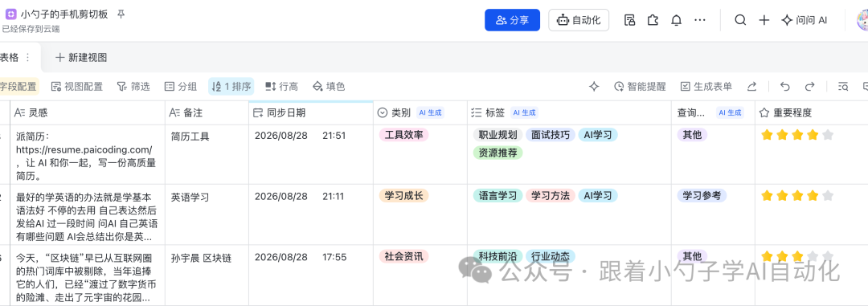Select the 查询 column header
This screenshot has height=306, width=868.
click(x=713, y=113)
